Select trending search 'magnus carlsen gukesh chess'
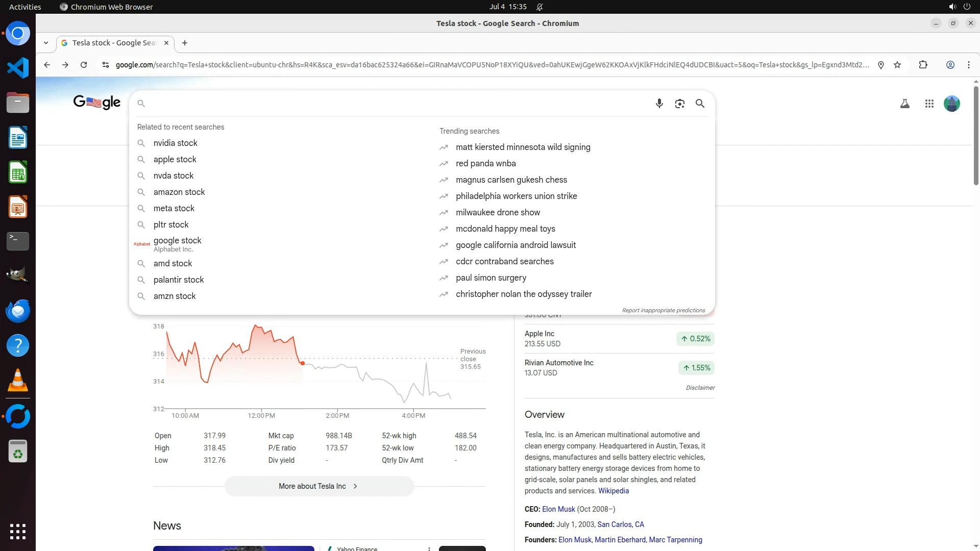The image size is (980, 551). (x=511, y=180)
